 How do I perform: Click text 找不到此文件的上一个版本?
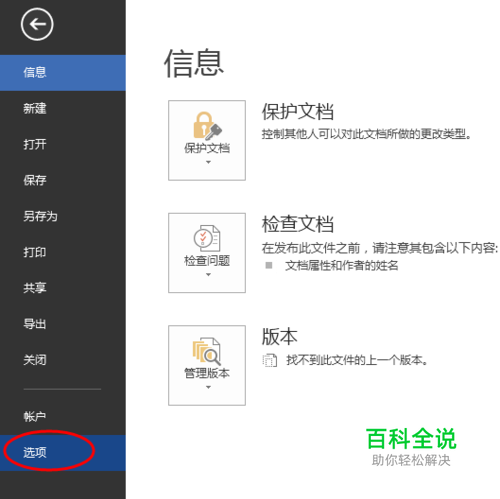(357, 360)
